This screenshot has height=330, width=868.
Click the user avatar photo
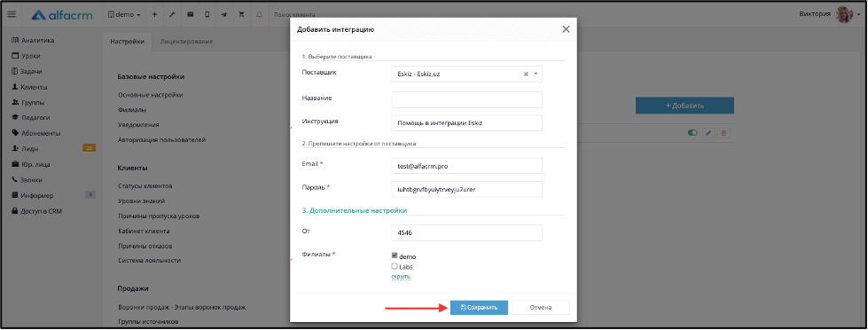tap(844, 14)
